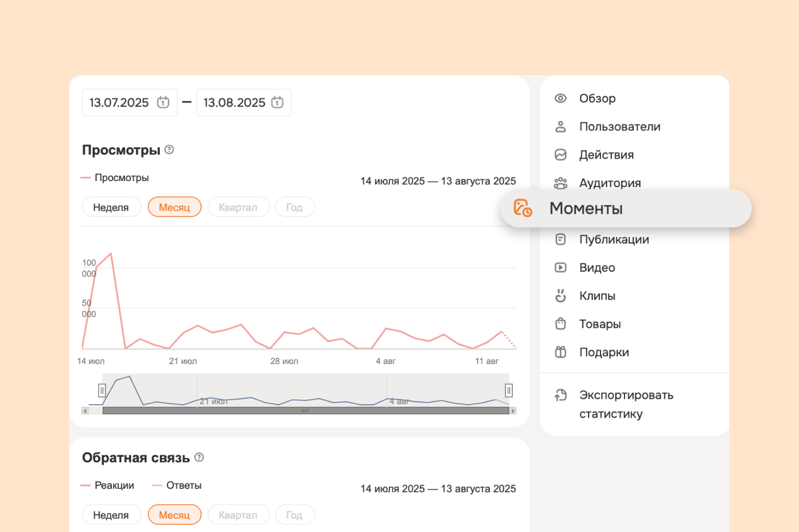The image size is (799, 532).
Task: Click the right arrow of navigator scrollbar
Action: click(513, 411)
